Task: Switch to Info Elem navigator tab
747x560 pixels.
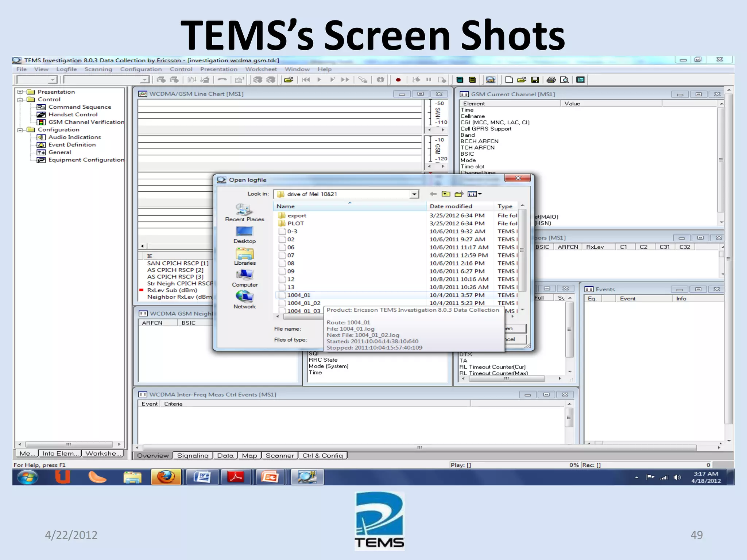Action: 60,454
